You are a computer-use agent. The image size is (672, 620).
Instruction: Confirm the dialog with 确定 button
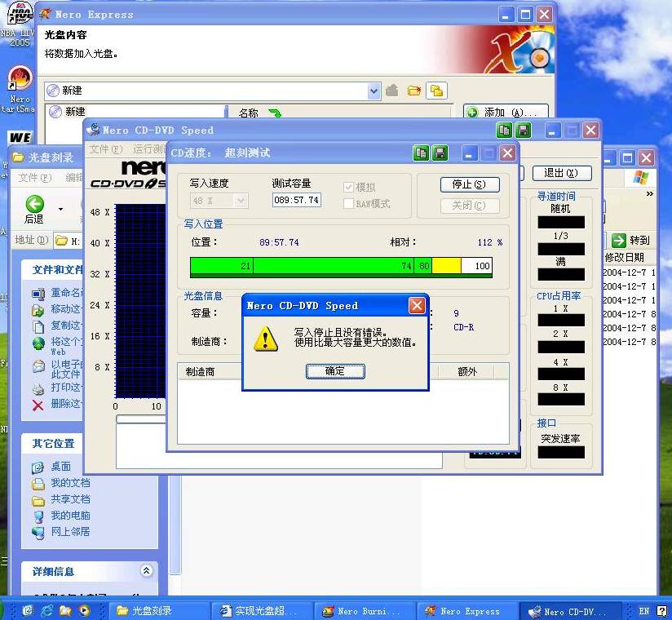(335, 371)
